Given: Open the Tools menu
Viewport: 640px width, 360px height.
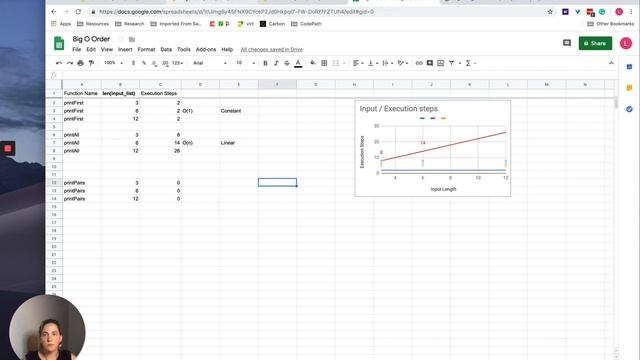Looking at the screenshot, I should [x=184, y=49].
